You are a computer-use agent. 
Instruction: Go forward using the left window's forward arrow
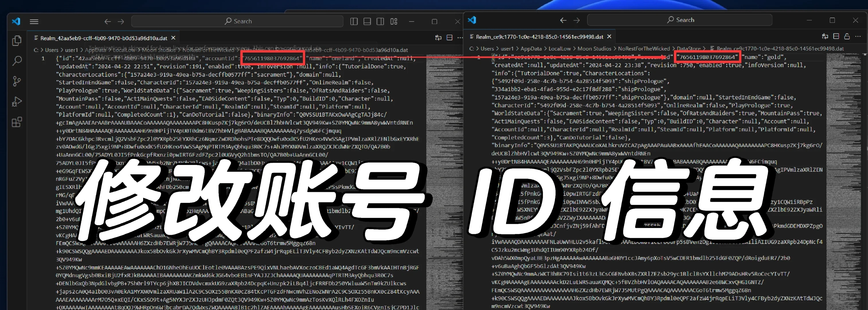(x=121, y=22)
